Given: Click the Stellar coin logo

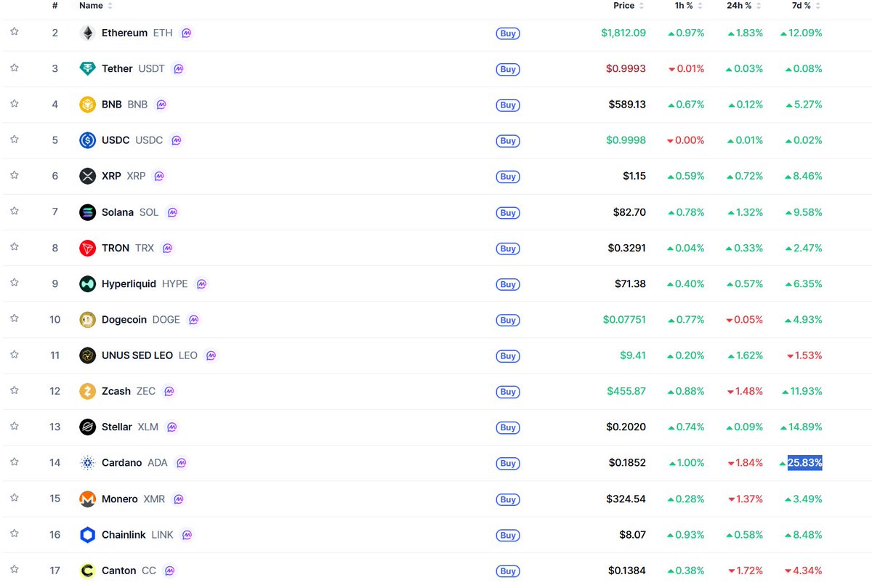Looking at the screenshot, I should point(87,427).
